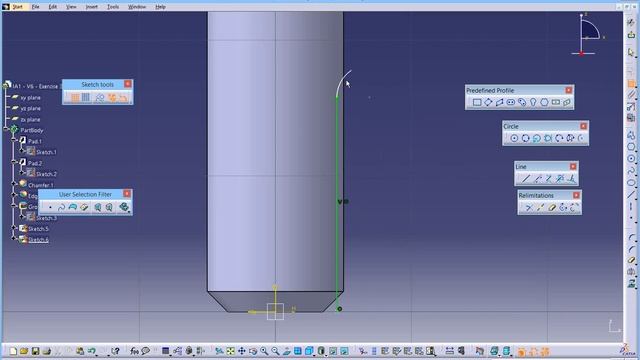Activate the Trim relimitation tool
Image resolution: width=640 pixels, height=360 pixels.
tap(529, 207)
